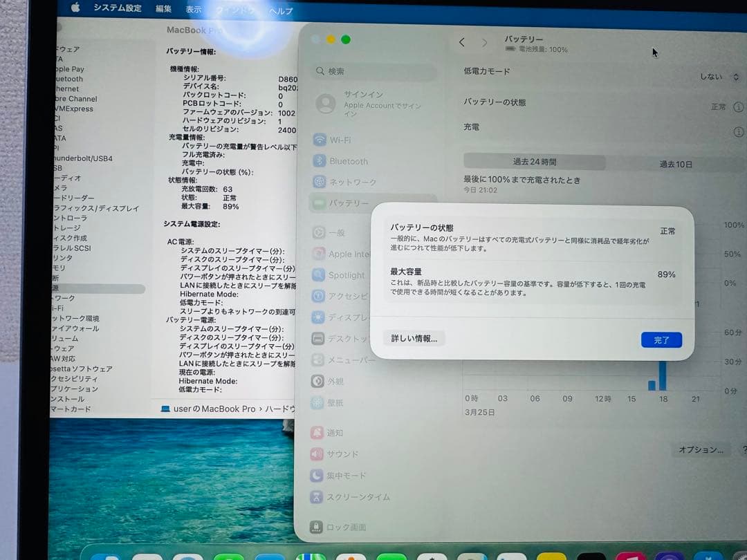747x560 pixels.
Task: Select バッテリー in settings sidebar
Action: pyautogui.click(x=373, y=203)
